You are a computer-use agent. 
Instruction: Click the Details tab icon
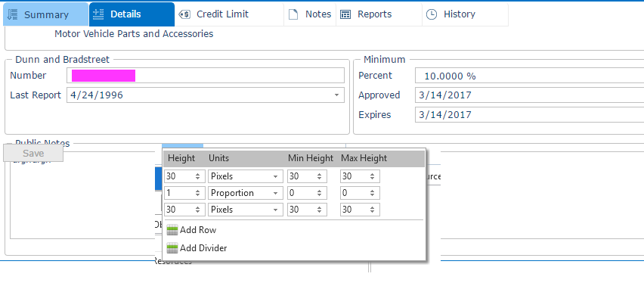pos(98,14)
